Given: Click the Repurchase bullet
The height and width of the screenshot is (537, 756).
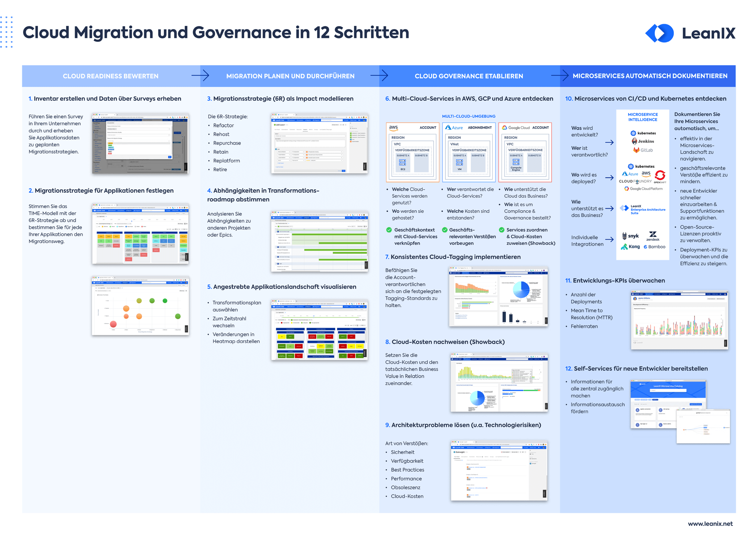Looking at the screenshot, I should 227,143.
